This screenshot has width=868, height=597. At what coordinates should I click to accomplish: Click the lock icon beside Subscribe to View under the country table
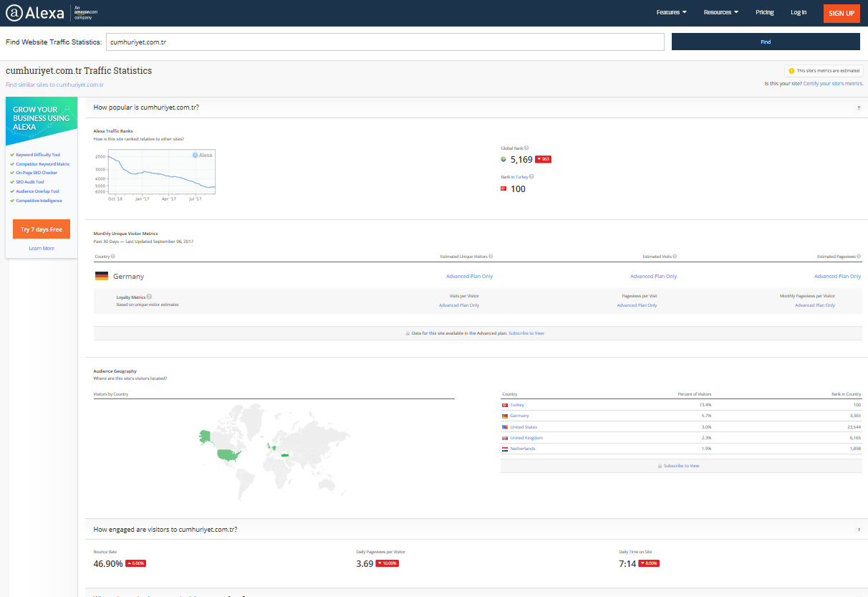[x=660, y=466]
